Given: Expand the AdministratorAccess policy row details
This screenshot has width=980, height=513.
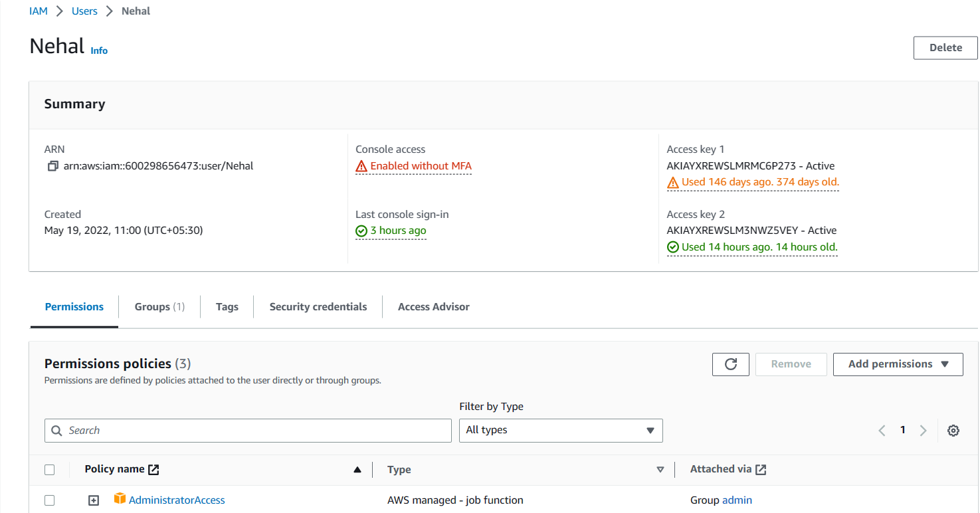Looking at the screenshot, I should click(x=94, y=500).
